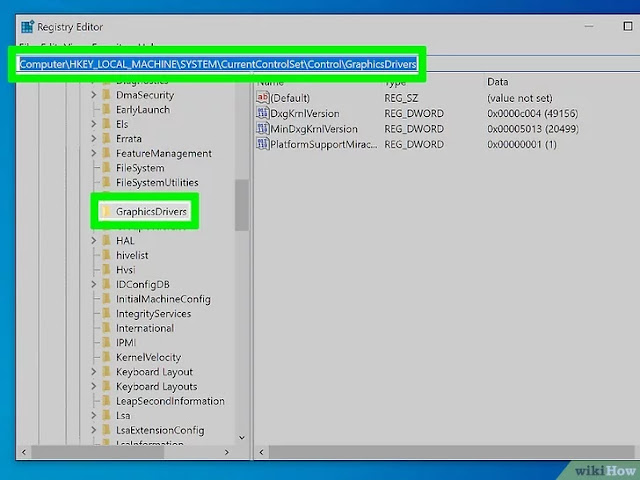640x480 pixels.
Task: Expand the Els key
Action: click(x=93, y=124)
